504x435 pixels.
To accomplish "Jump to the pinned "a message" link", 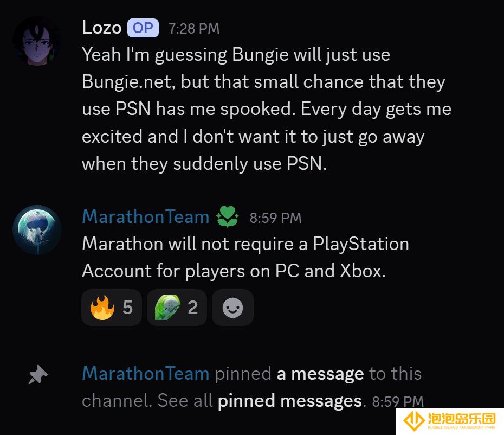I will click(x=320, y=374).
